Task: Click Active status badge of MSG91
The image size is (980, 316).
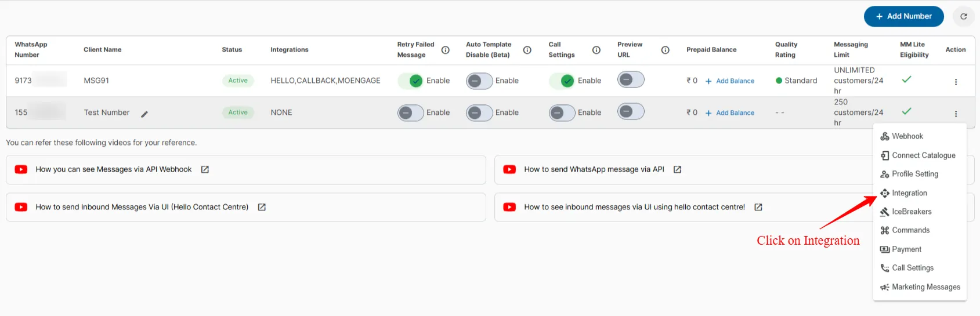Action: (238, 81)
